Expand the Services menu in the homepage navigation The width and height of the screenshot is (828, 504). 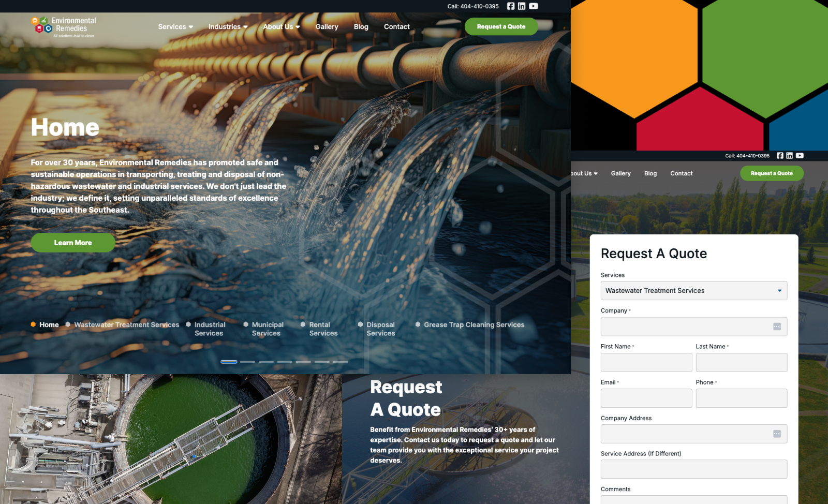(x=175, y=27)
